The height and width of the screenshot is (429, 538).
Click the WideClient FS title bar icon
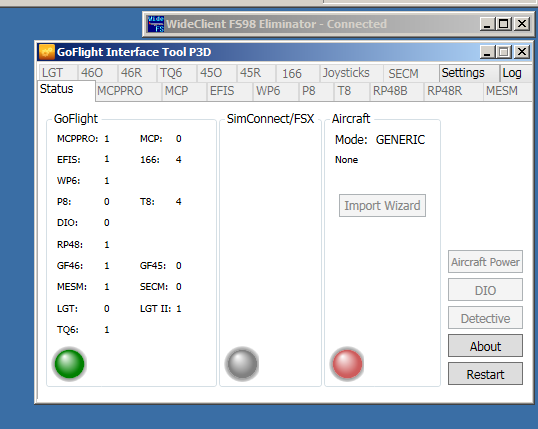[155, 24]
